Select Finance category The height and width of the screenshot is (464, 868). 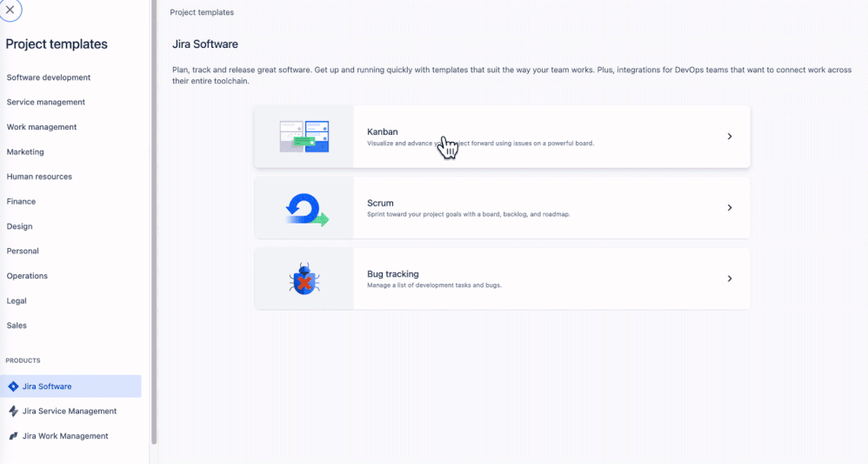coord(21,201)
